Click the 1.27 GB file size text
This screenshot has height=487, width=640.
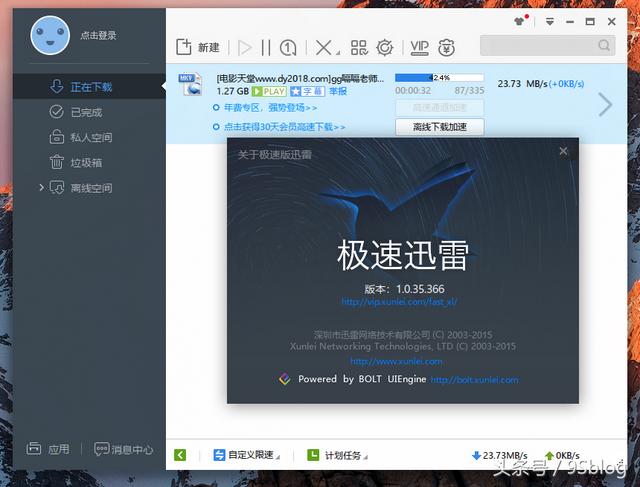(x=233, y=91)
